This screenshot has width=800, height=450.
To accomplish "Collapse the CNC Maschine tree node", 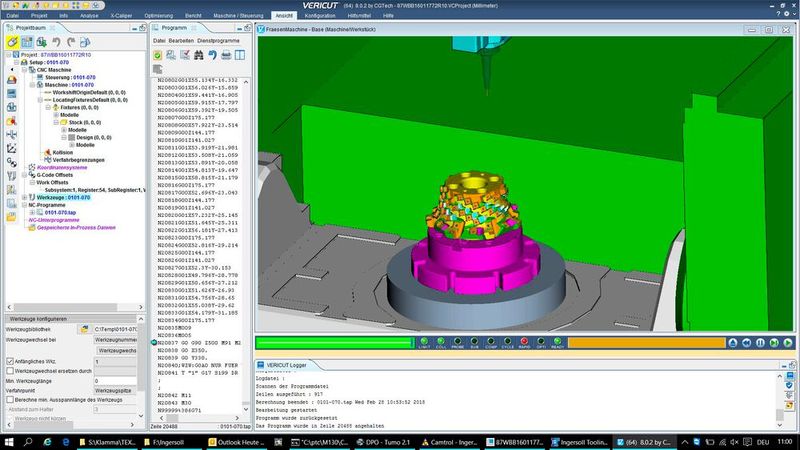I will click(24, 70).
